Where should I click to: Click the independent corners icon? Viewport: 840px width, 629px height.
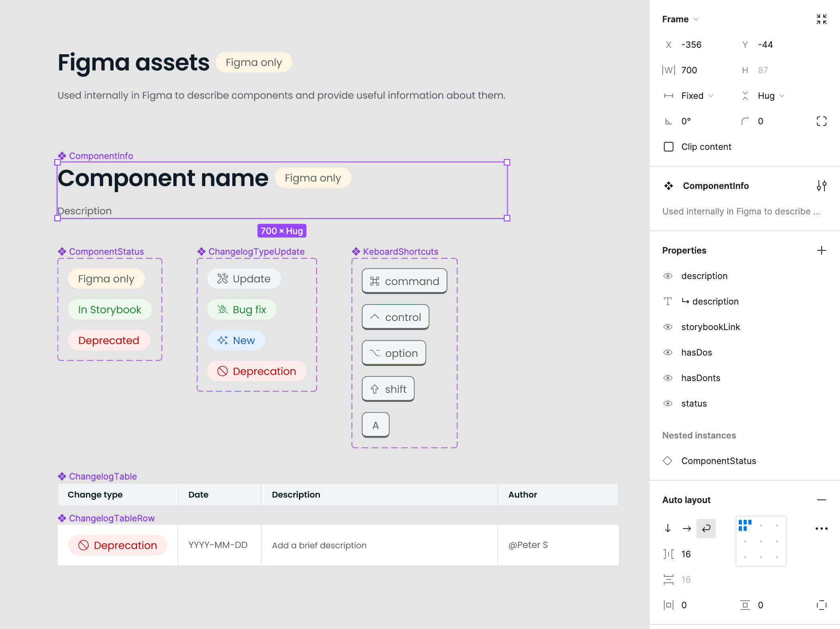(821, 121)
